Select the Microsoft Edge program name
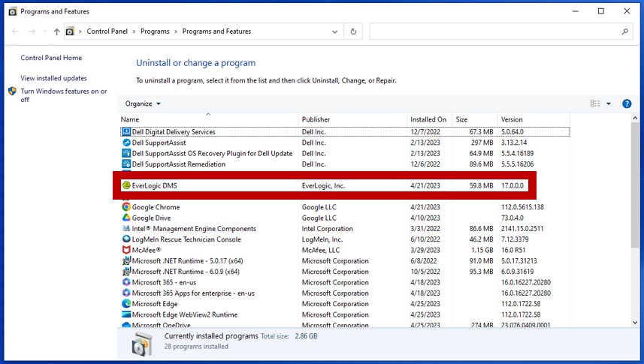 [x=155, y=304]
